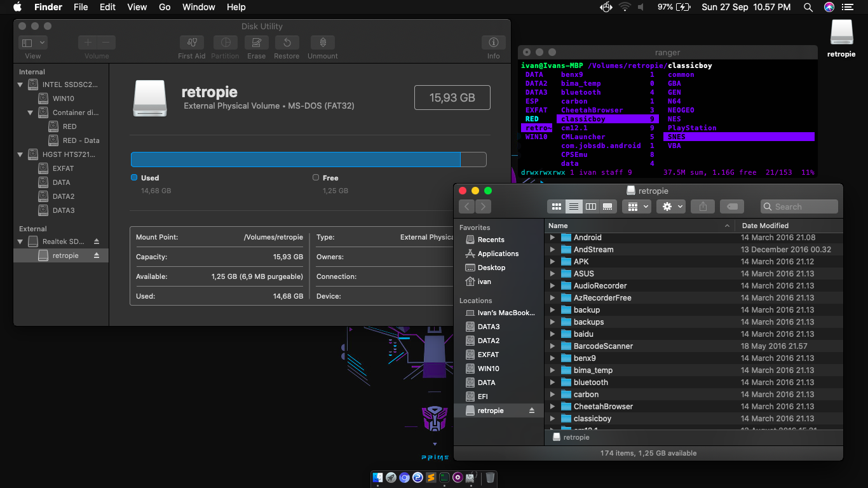
Task: Click the Finder Search field
Action: [x=799, y=207]
